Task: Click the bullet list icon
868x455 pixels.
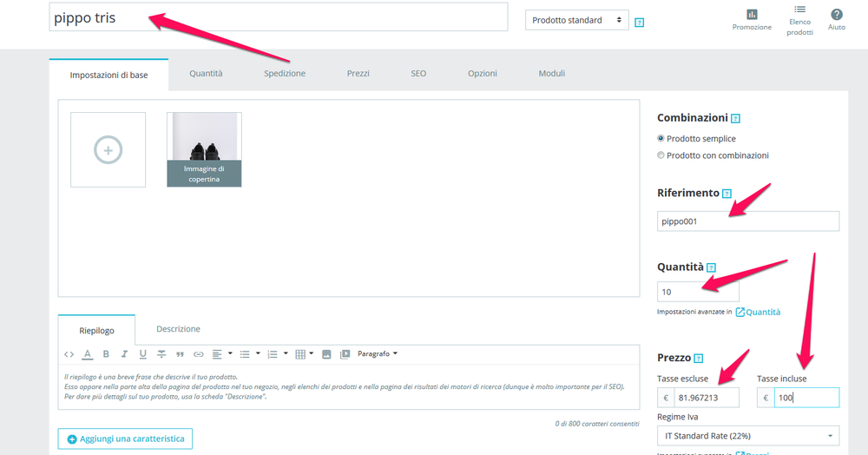Action: (x=245, y=354)
